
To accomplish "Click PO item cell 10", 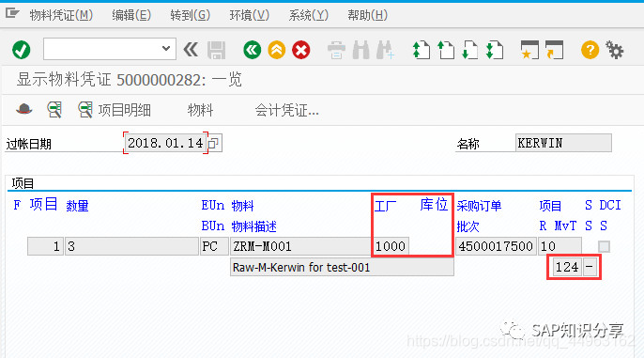I will click(x=560, y=246).
